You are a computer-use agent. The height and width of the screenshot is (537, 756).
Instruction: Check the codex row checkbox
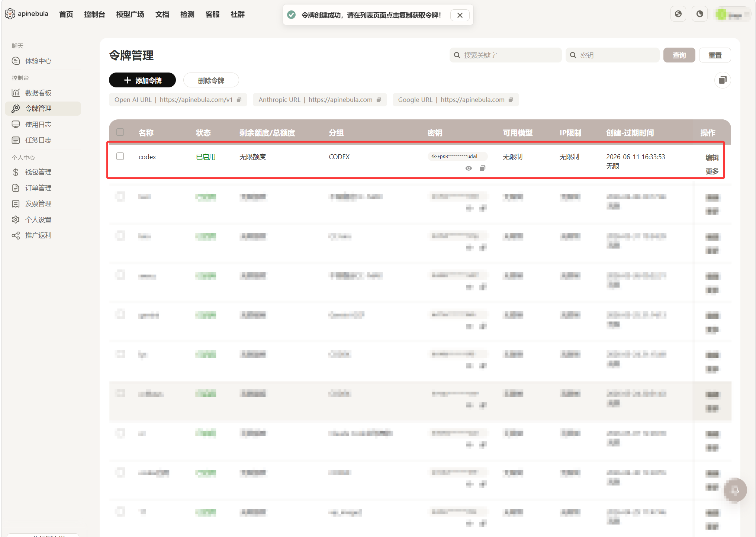click(x=120, y=156)
